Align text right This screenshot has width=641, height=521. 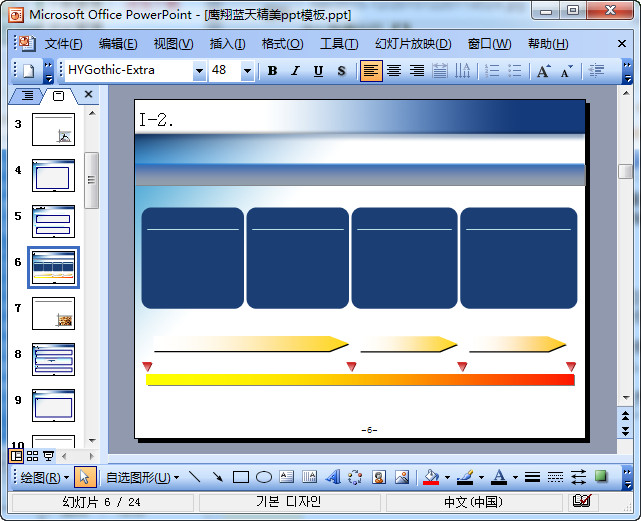click(417, 71)
